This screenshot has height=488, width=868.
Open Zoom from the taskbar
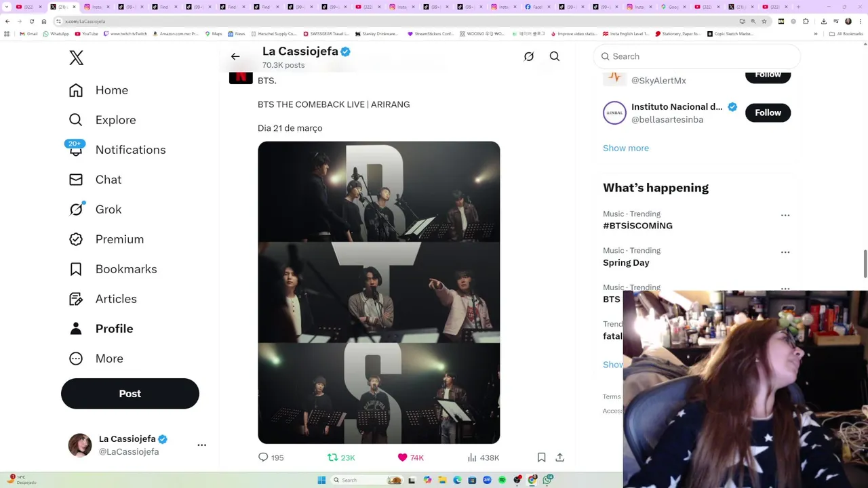487,480
